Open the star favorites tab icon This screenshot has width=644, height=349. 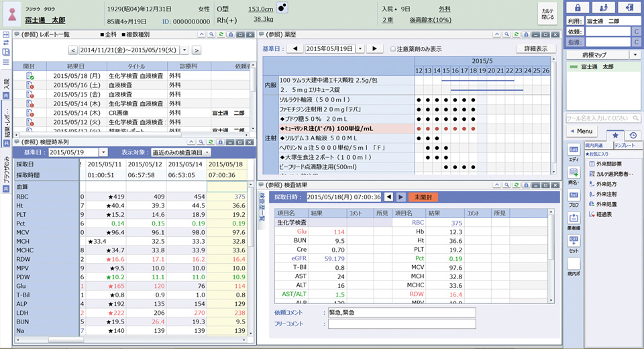[x=615, y=136]
